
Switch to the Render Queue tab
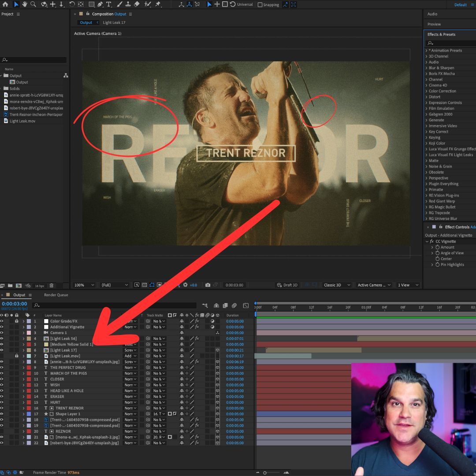(56, 295)
